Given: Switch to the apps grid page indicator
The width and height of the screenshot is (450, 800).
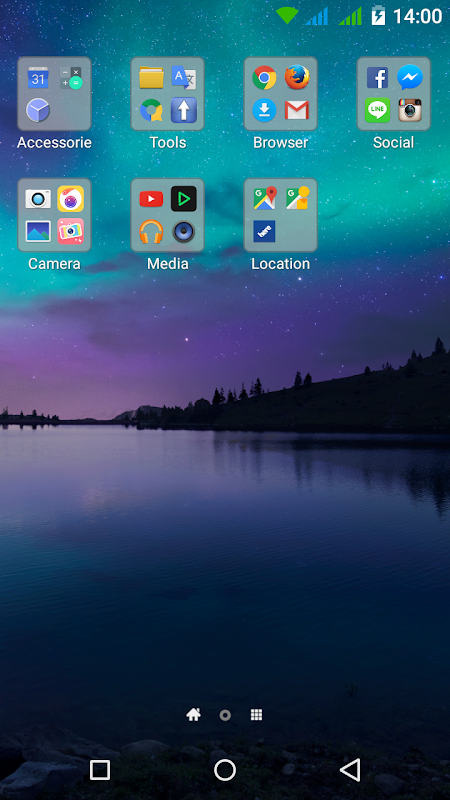Looking at the screenshot, I should (257, 715).
